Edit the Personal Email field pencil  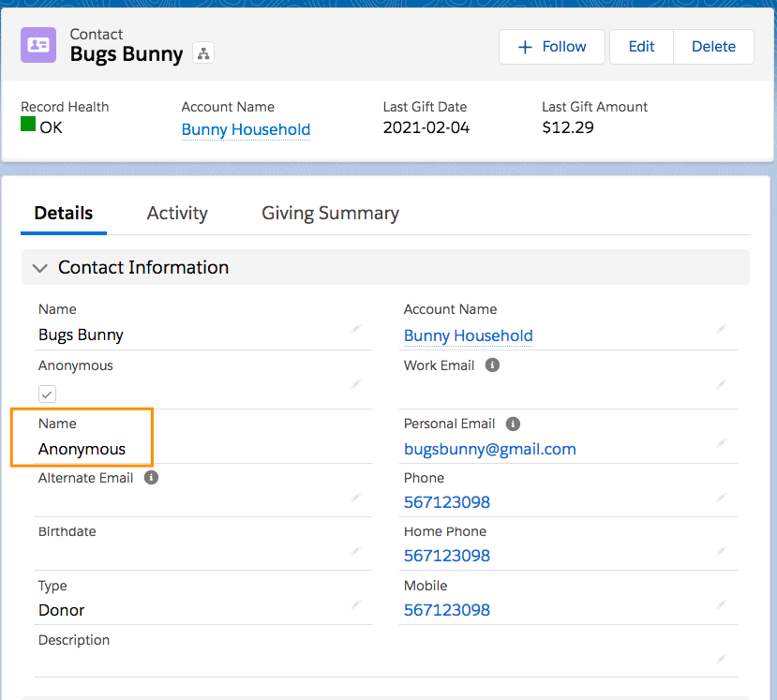[x=722, y=442]
